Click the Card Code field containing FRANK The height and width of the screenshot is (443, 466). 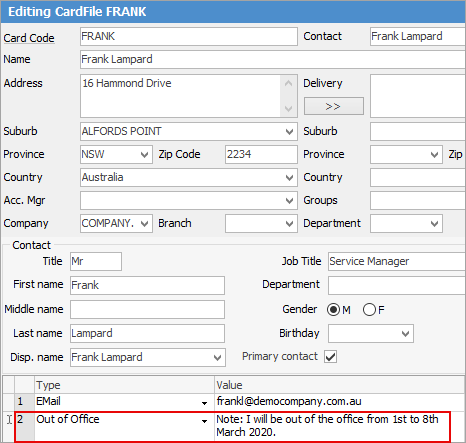tap(189, 37)
